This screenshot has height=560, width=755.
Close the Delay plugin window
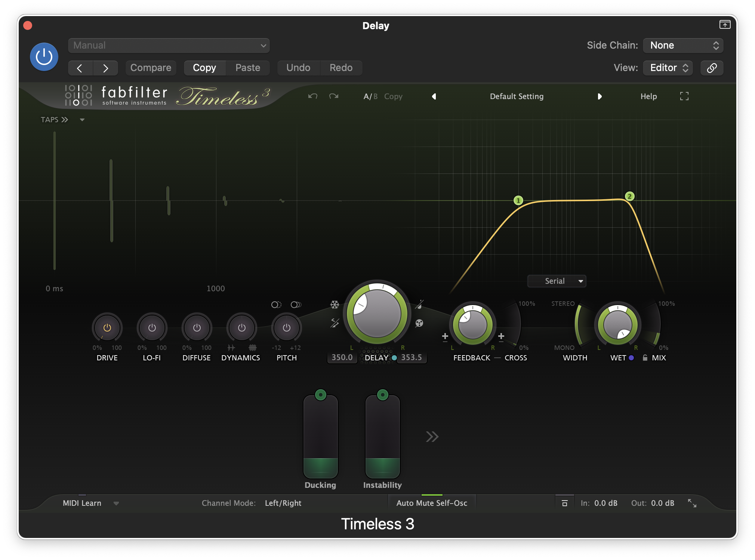28,25
